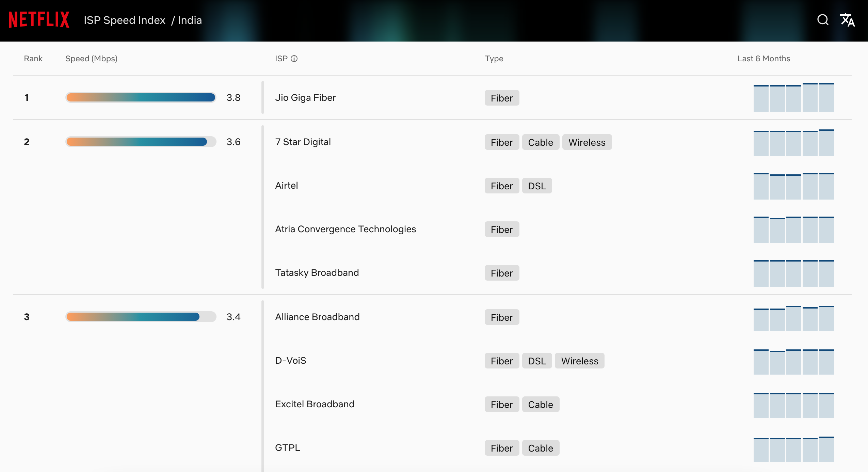The width and height of the screenshot is (868, 472).
Task: Click 7 Star Digital six-month chart
Action: (x=793, y=143)
